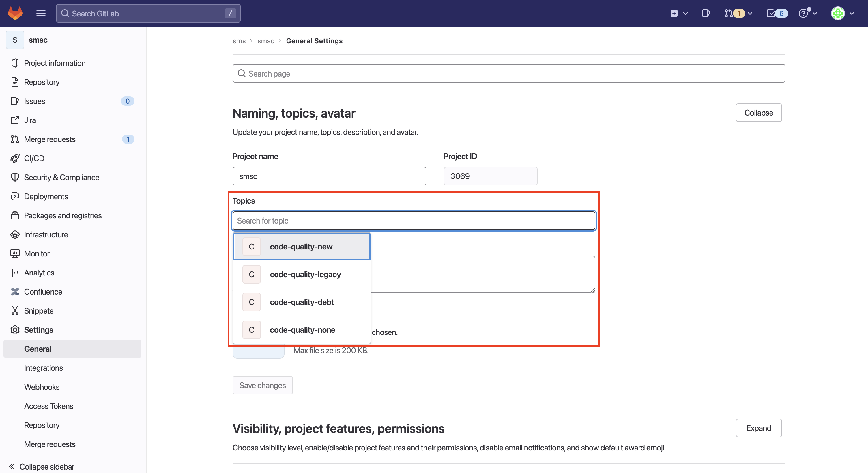This screenshot has width=868, height=473.
Task: Click the CI/CD rocket icon in sidebar
Action: [x=15, y=158]
